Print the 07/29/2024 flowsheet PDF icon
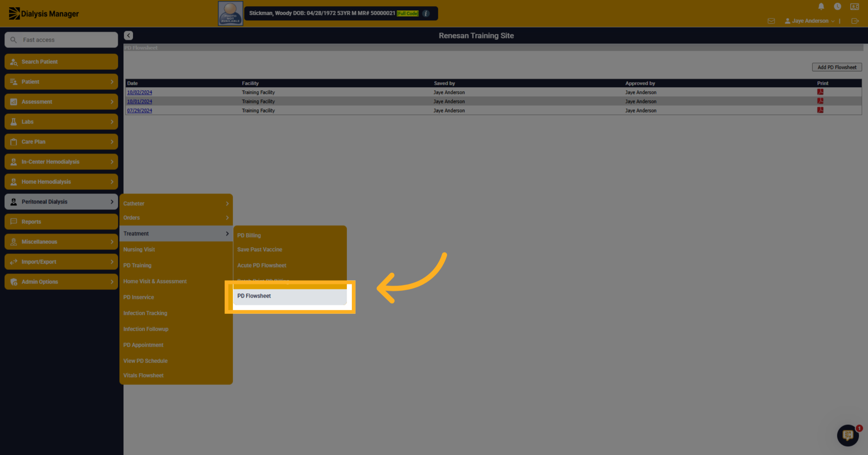Screen dimensions: 868x455 (x=820, y=110)
